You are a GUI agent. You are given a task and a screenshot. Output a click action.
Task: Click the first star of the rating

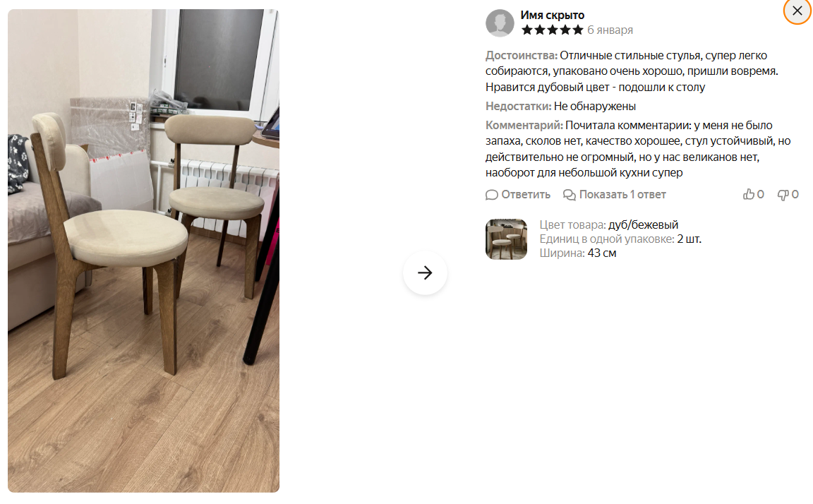(x=526, y=30)
